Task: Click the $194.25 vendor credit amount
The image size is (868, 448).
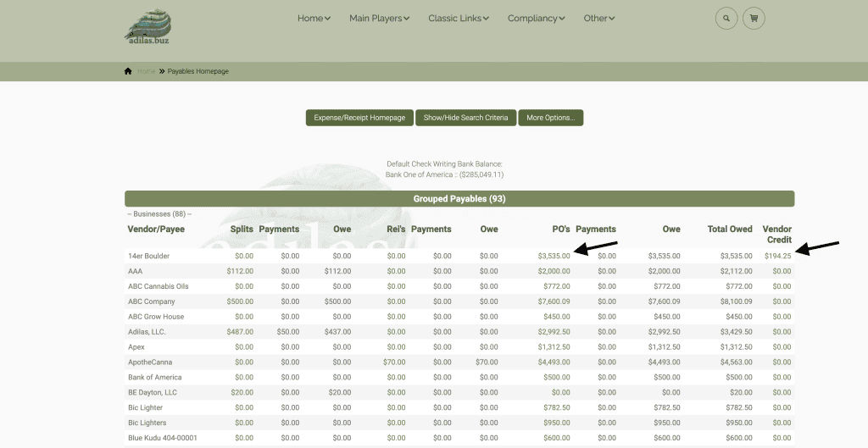Action: (x=777, y=256)
